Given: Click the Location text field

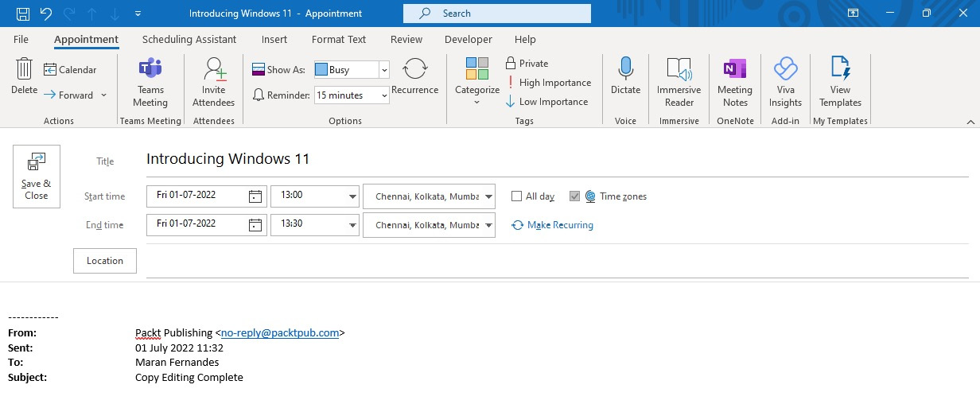Looking at the screenshot, I should [x=557, y=262].
